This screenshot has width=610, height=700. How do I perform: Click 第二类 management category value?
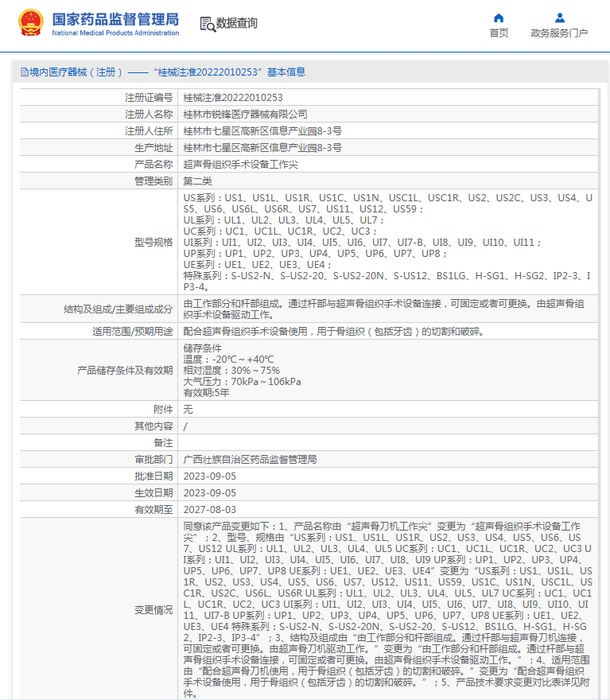(x=198, y=181)
